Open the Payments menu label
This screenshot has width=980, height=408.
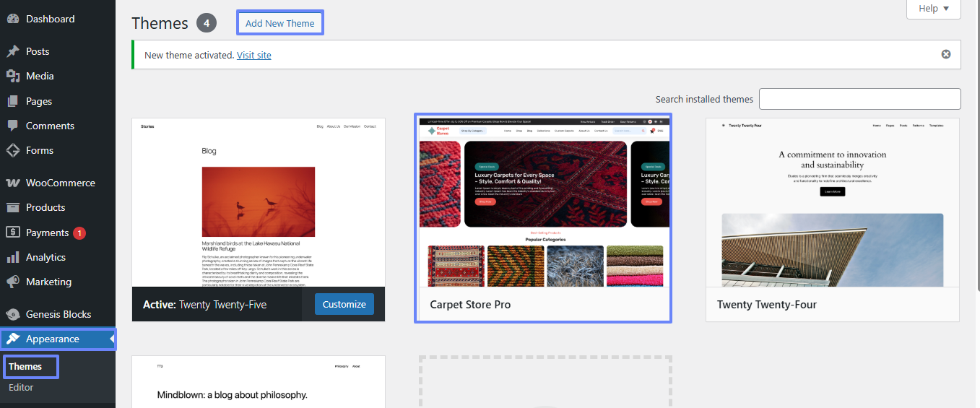coord(47,233)
